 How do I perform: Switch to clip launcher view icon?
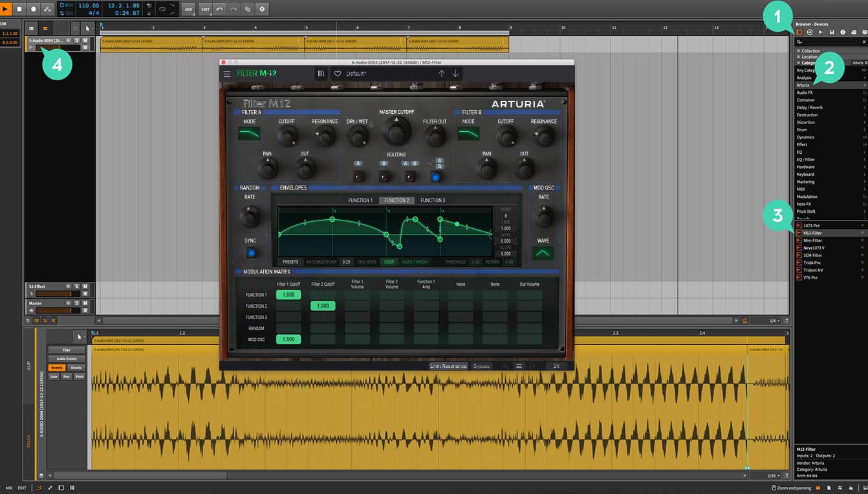click(31, 28)
